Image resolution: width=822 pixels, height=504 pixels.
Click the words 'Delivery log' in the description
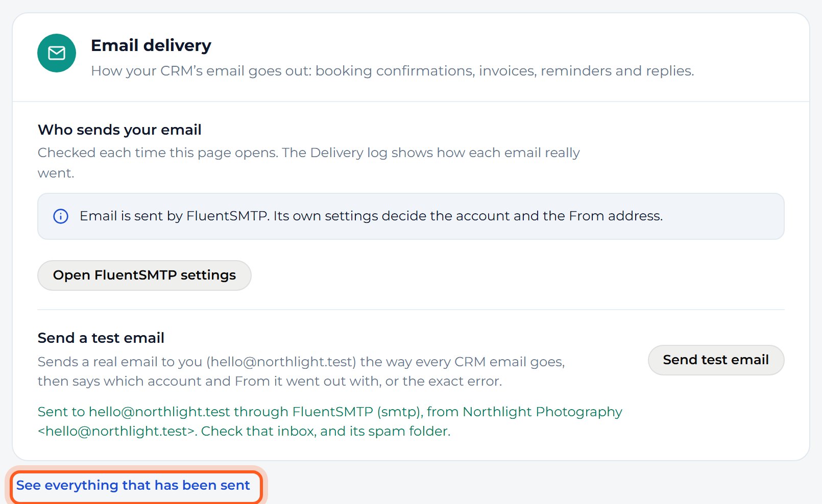point(349,153)
